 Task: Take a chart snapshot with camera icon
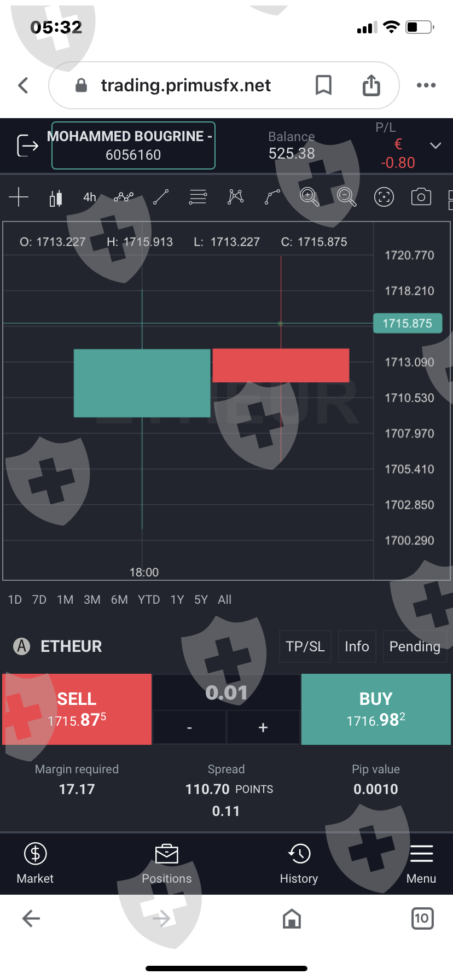[421, 197]
